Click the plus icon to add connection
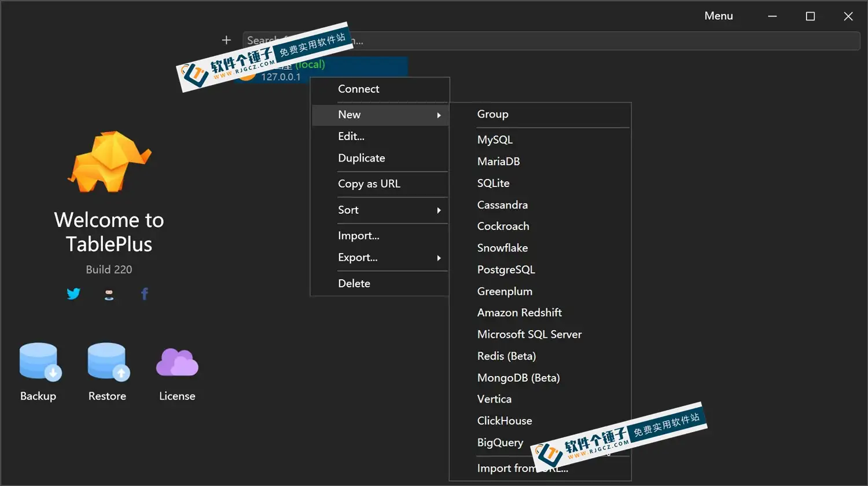This screenshot has height=486, width=868. point(226,40)
